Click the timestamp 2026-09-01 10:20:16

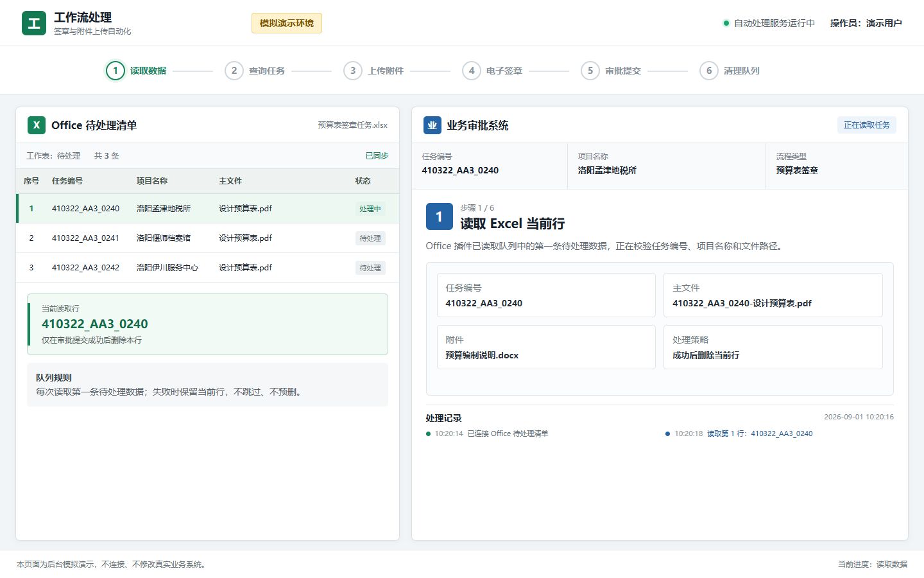(x=859, y=417)
